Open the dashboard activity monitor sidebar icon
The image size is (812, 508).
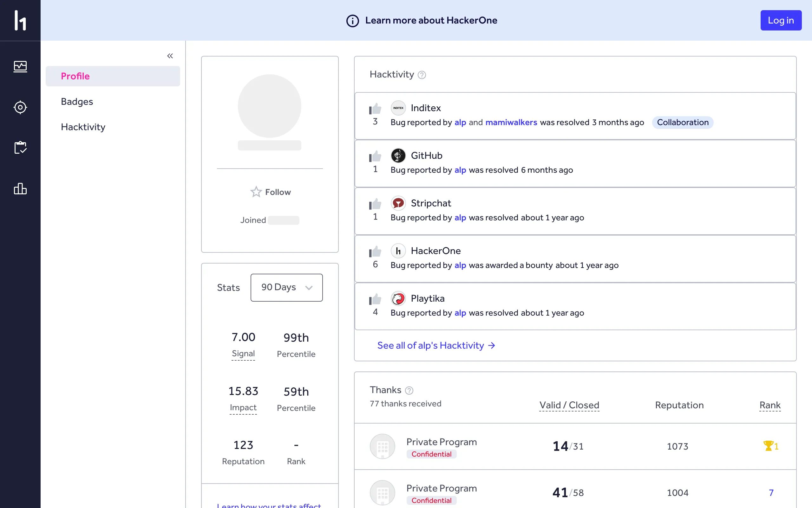coord(20,66)
